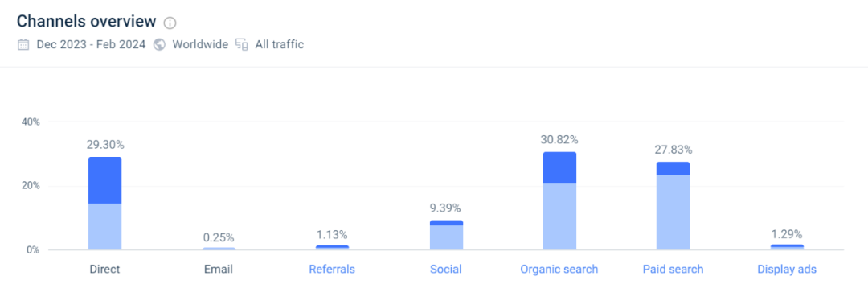Viewport: 868px width, 305px height.
Task: Click the light blue portion of Paid search bar
Action: pos(674,212)
